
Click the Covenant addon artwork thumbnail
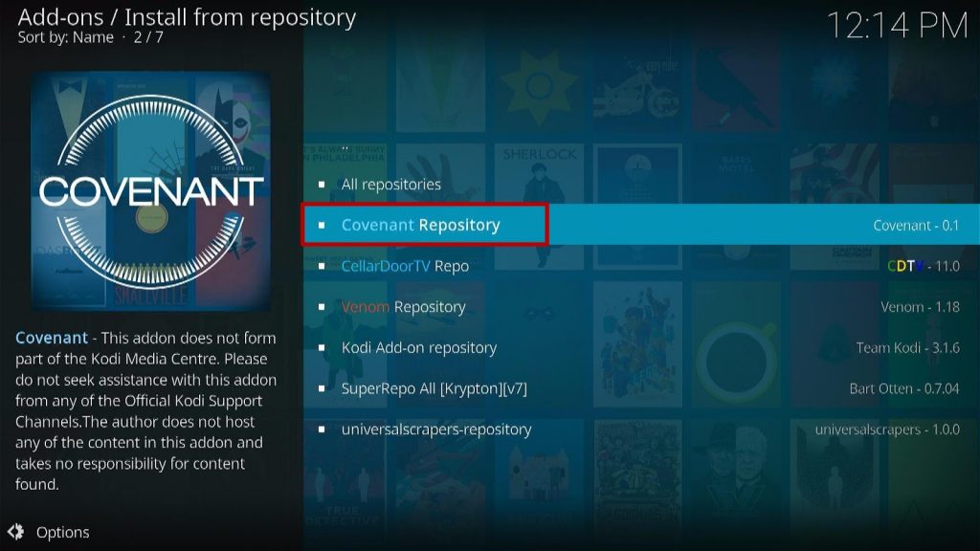point(150,190)
